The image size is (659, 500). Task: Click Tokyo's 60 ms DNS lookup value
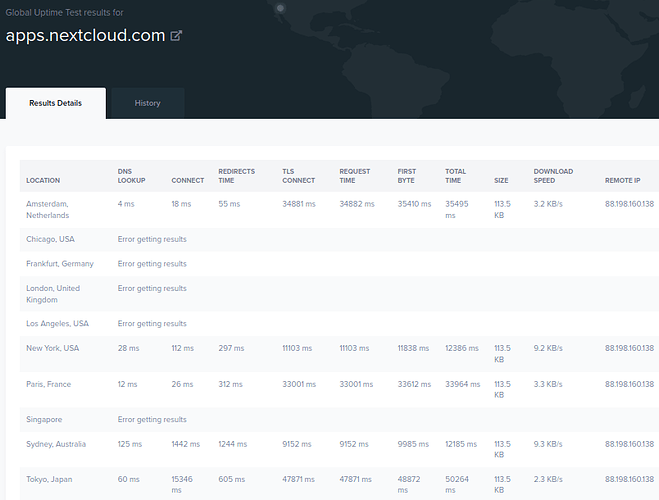[128, 479]
